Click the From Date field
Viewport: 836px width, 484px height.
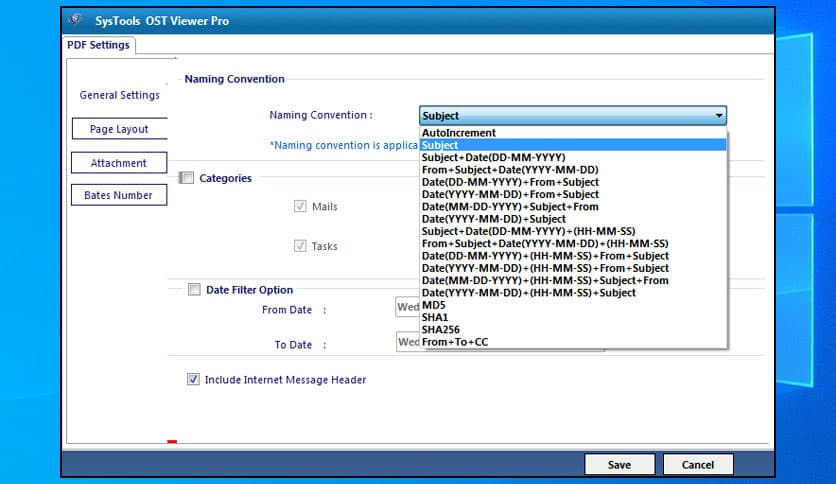click(408, 307)
